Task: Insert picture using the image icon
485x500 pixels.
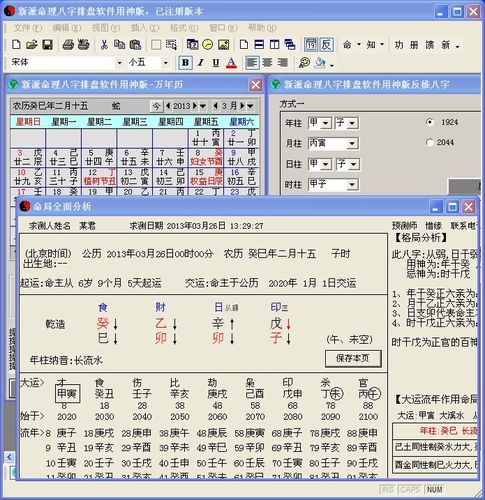Action: tap(223, 44)
